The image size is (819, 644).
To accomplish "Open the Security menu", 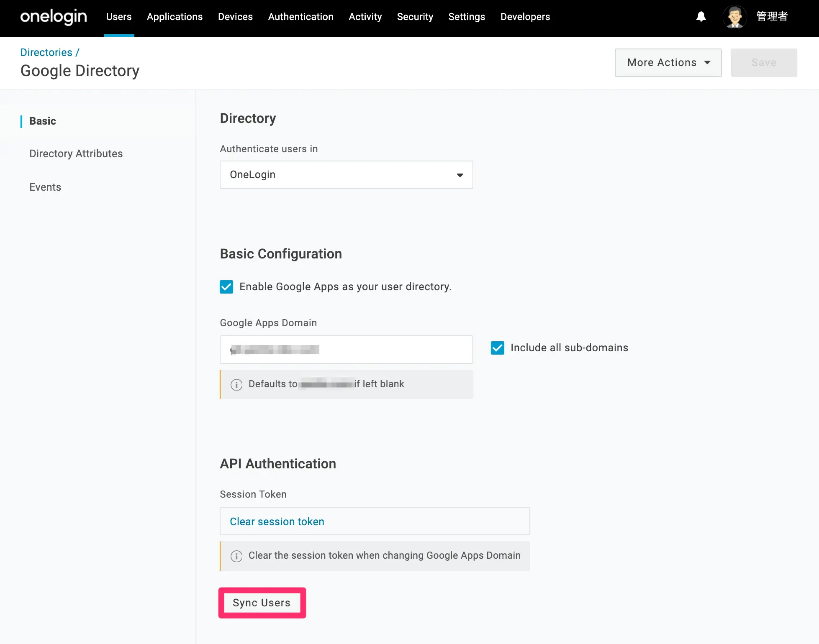I will click(x=415, y=17).
